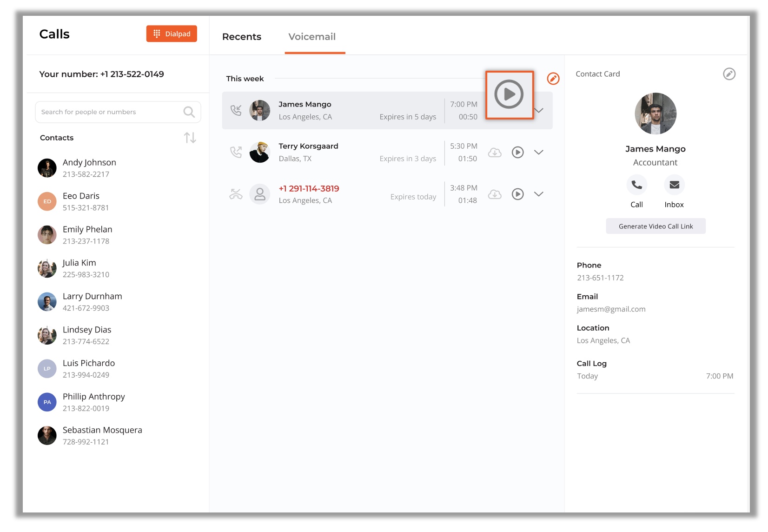Play Terry Korsgaard's voicemail
768x532 pixels.
pyautogui.click(x=518, y=153)
